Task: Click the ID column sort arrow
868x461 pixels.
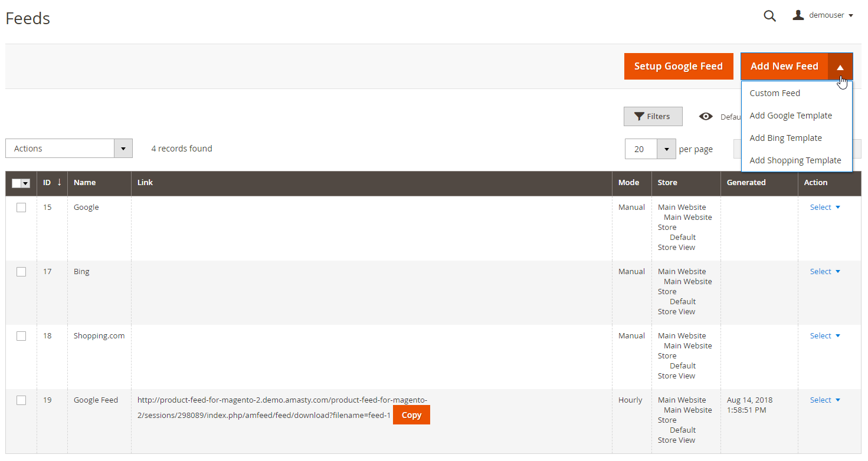Action: [59, 183]
